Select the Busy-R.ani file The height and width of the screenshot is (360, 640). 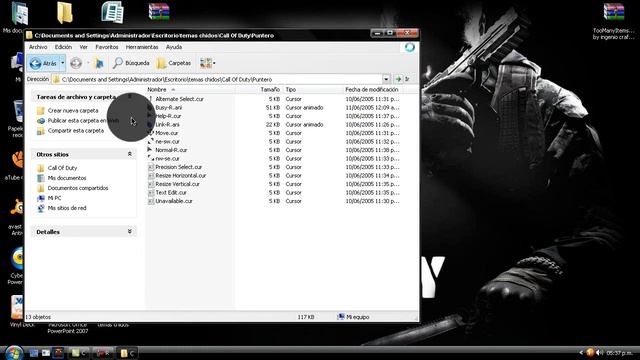tap(169, 108)
